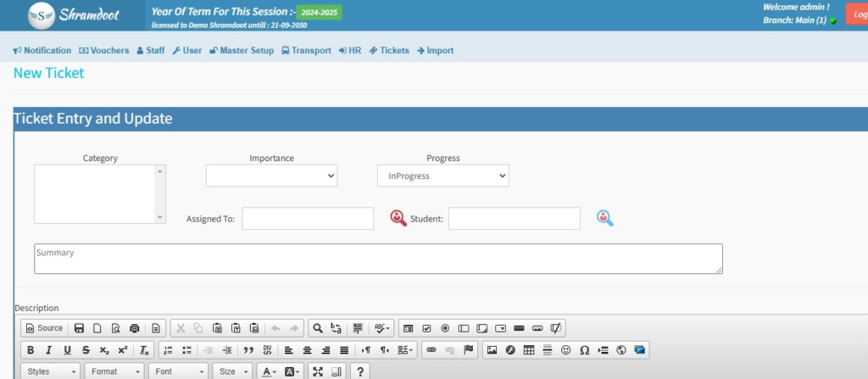Open the Font dropdown
This screenshot has width=868, height=379.
pos(180,372)
